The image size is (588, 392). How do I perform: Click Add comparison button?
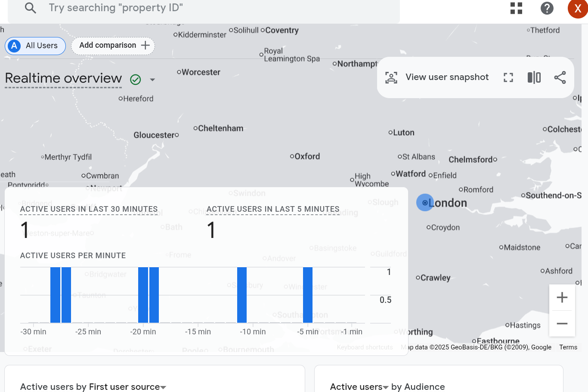tap(113, 46)
